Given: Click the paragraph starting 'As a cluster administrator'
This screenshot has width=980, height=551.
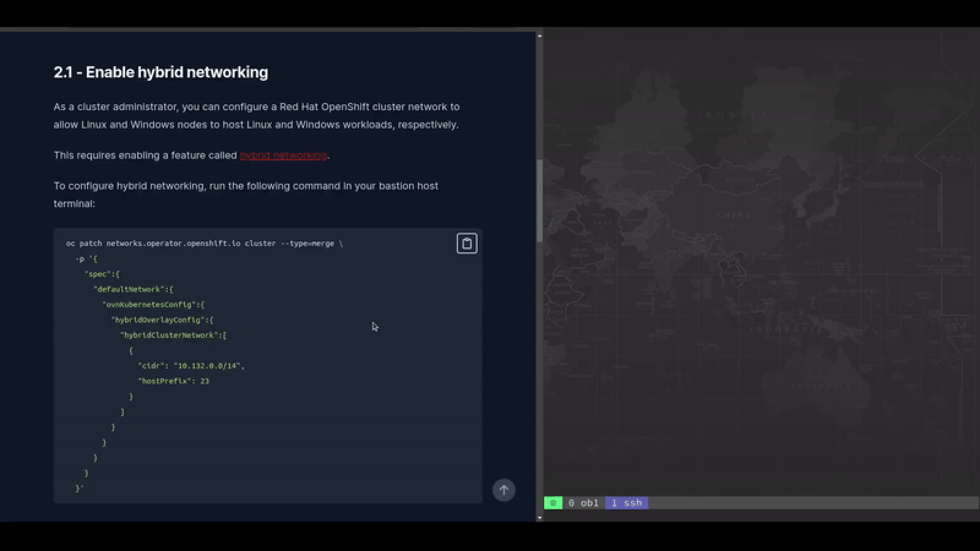Looking at the screenshot, I should [256, 115].
